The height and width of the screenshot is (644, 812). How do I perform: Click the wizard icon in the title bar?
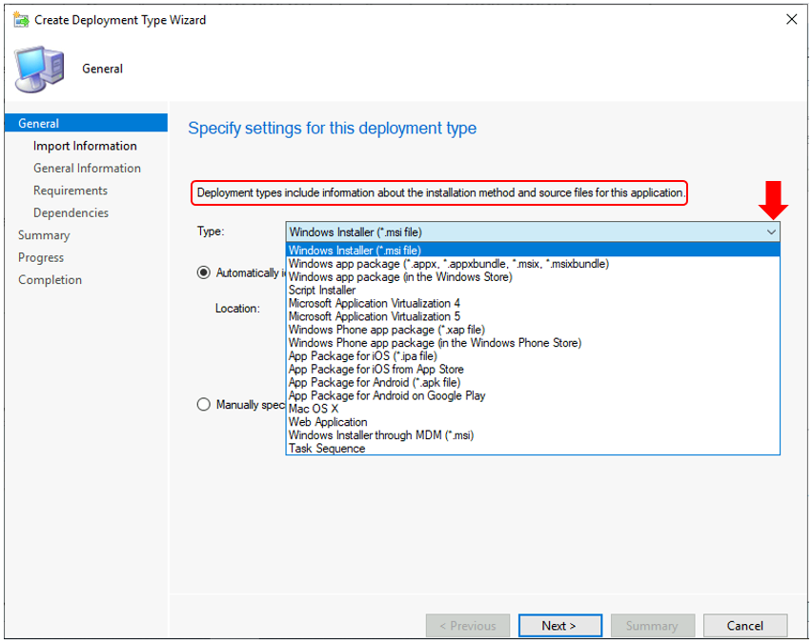pyautogui.click(x=21, y=20)
